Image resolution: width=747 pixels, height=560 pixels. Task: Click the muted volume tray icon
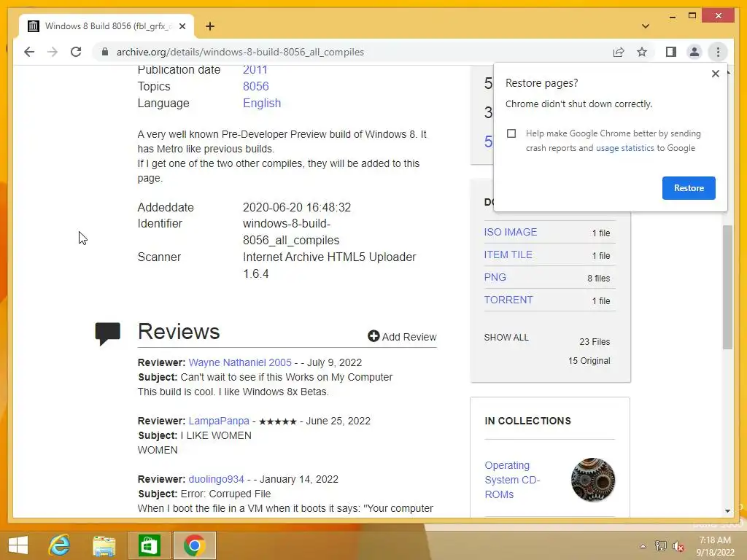678,546
